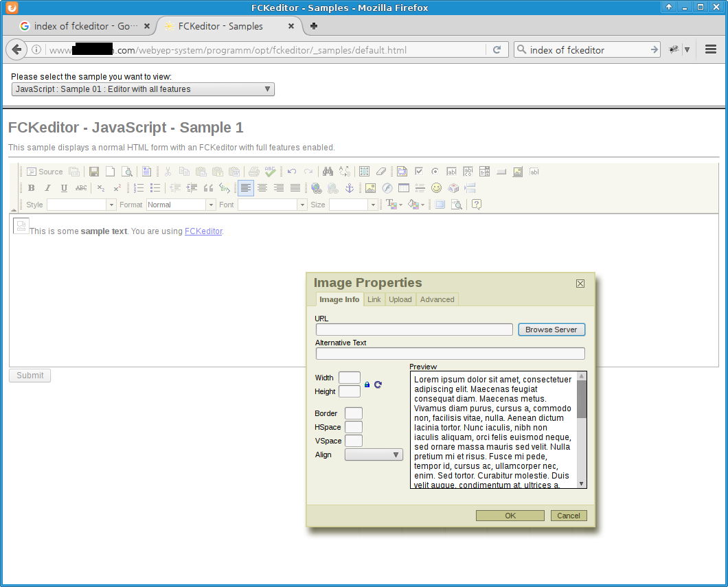Switch to the Link tab
Image resolution: width=728 pixels, height=587 pixels.
pos(374,299)
